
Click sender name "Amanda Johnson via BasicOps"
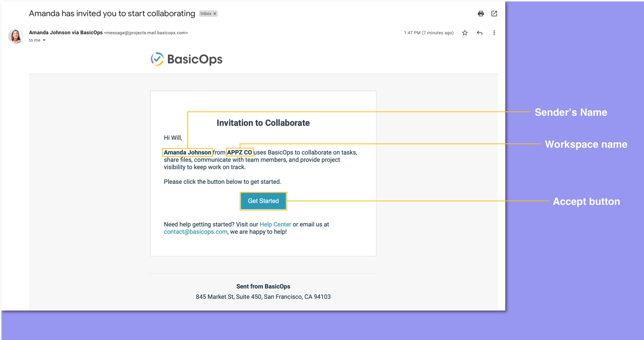[66, 32]
